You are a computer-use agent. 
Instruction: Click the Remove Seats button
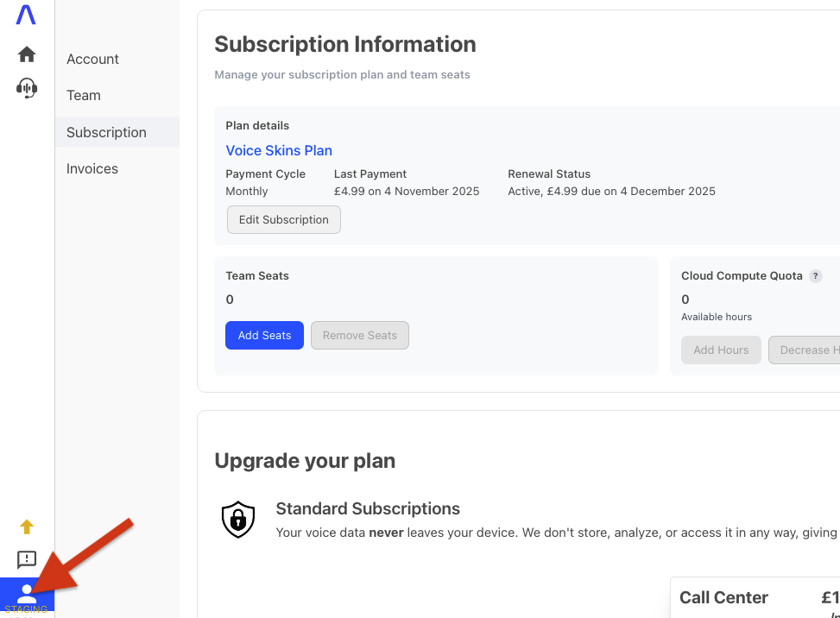tap(360, 336)
